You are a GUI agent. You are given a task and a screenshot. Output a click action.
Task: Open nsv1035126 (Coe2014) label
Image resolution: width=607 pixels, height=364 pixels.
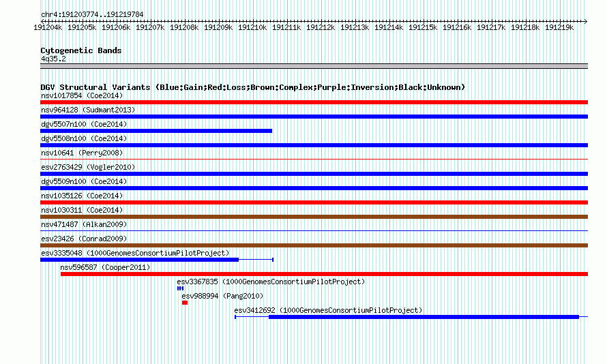(x=82, y=196)
